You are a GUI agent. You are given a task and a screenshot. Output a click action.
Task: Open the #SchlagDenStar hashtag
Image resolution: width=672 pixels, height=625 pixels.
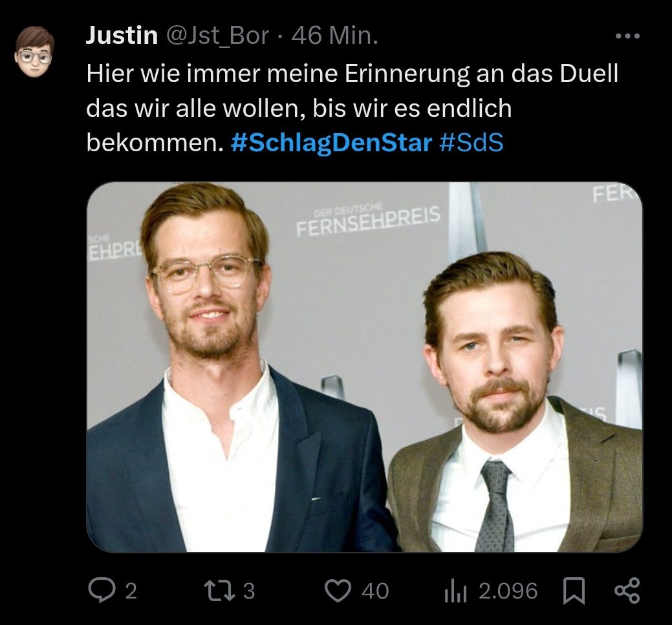coord(331,143)
